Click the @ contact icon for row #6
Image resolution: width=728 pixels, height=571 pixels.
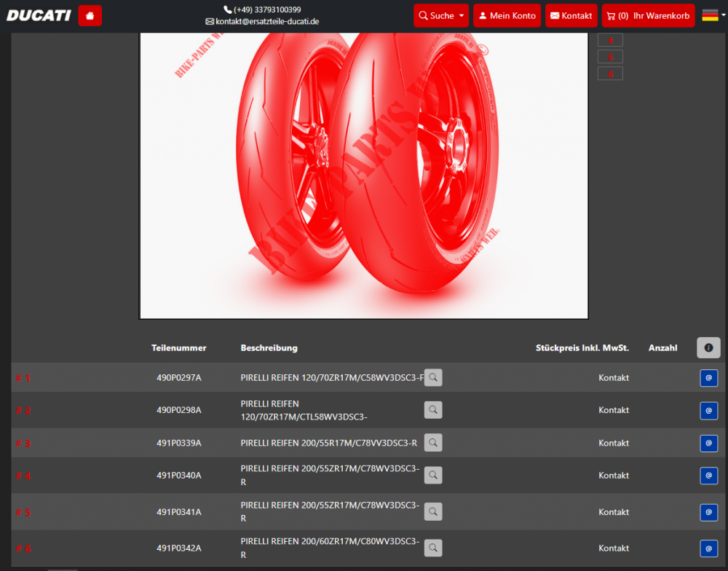[x=708, y=548]
